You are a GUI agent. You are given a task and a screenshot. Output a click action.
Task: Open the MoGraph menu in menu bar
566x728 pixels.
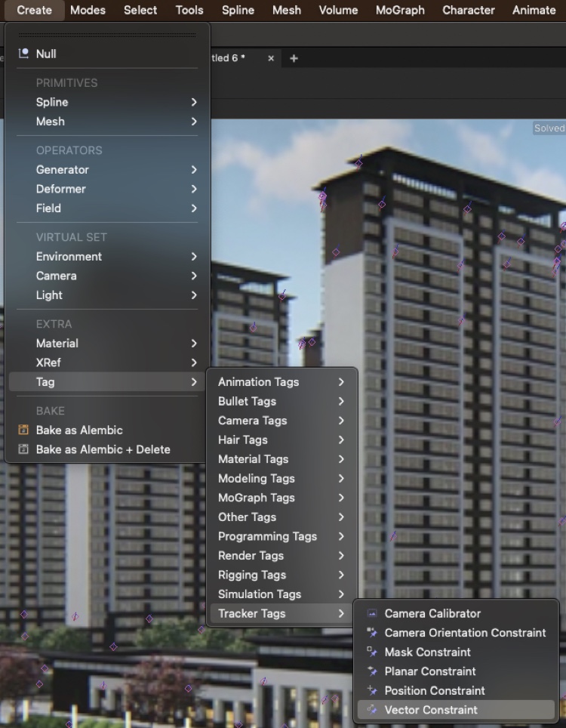[x=400, y=11]
